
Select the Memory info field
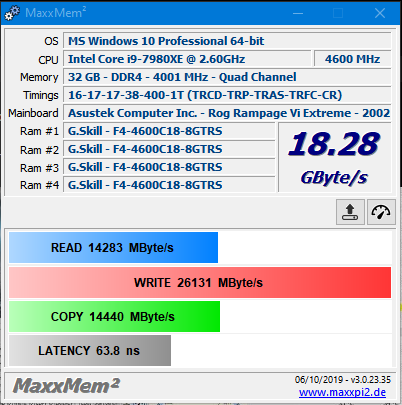[x=227, y=77]
